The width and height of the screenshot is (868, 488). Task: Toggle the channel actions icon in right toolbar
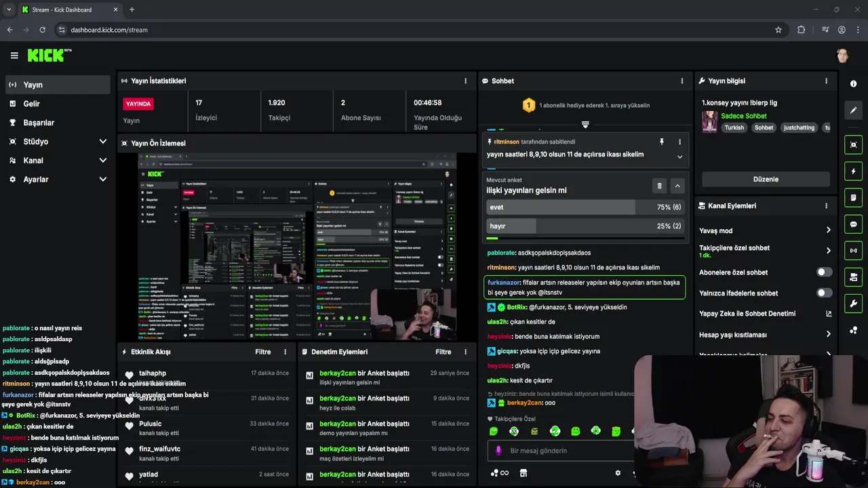point(853,277)
